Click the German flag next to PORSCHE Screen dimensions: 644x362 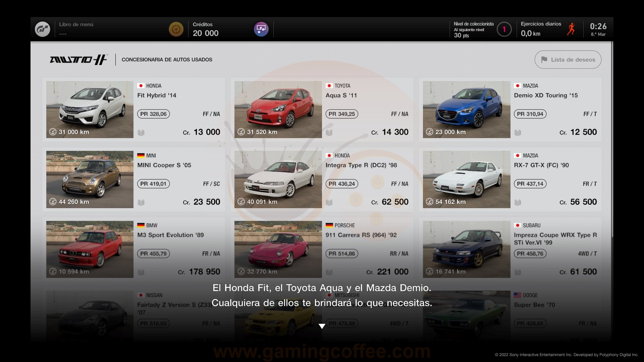click(x=329, y=225)
